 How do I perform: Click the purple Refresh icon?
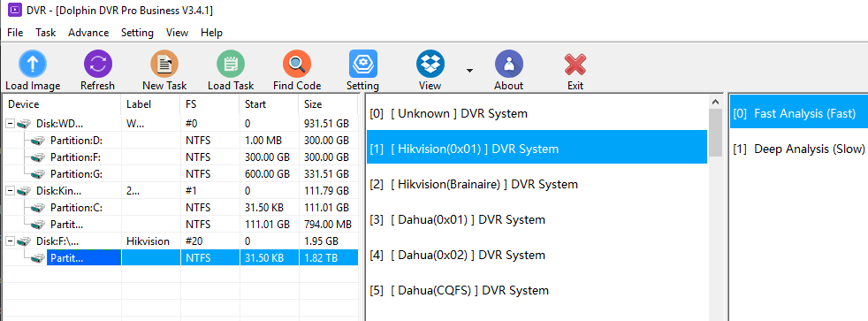pyautogui.click(x=98, y=63)
